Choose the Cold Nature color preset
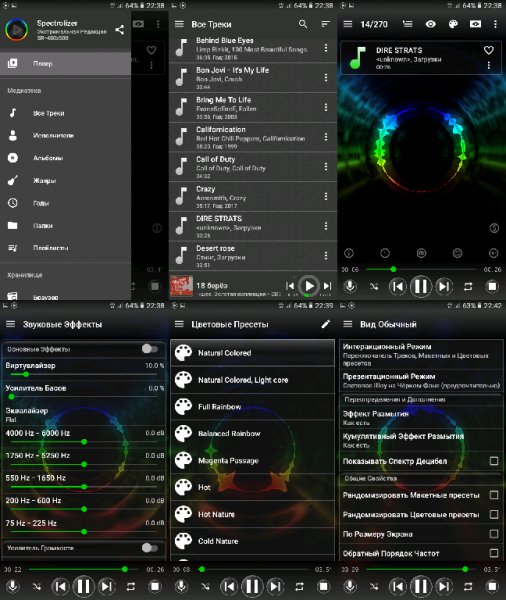This screenshot has width=506, height=600. pos(253,541)
